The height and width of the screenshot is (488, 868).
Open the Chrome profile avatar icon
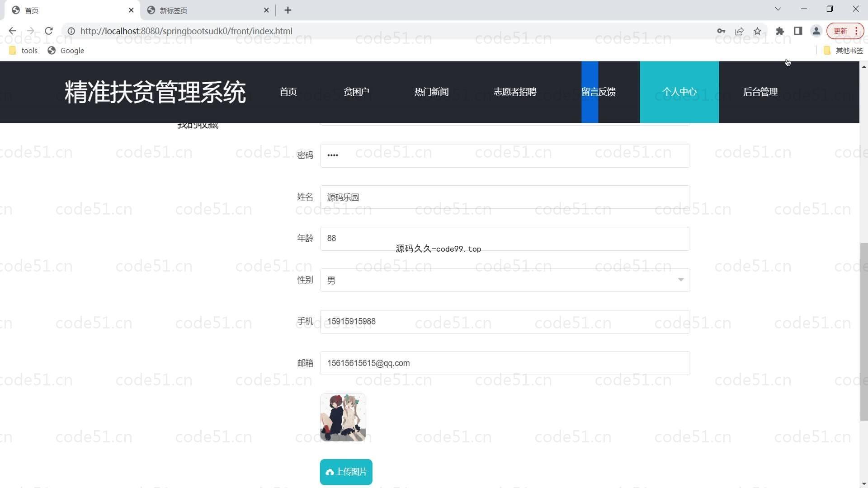pos(816,31)
